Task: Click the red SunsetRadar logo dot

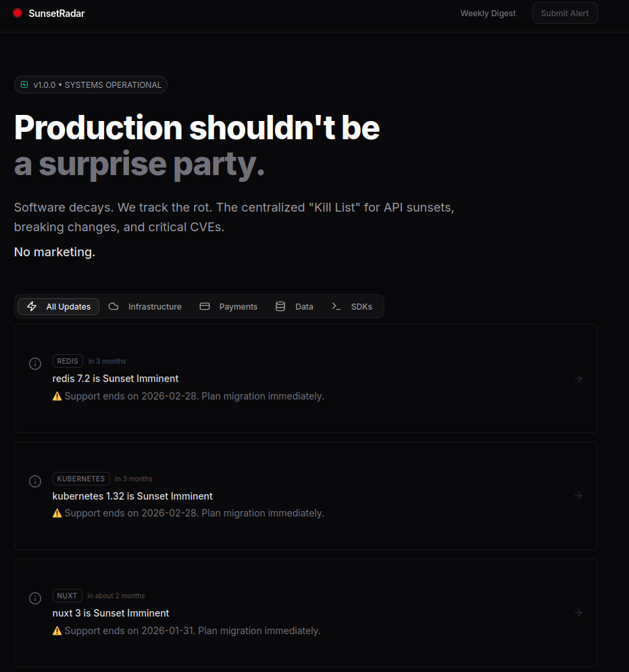Action: [18, 13]
